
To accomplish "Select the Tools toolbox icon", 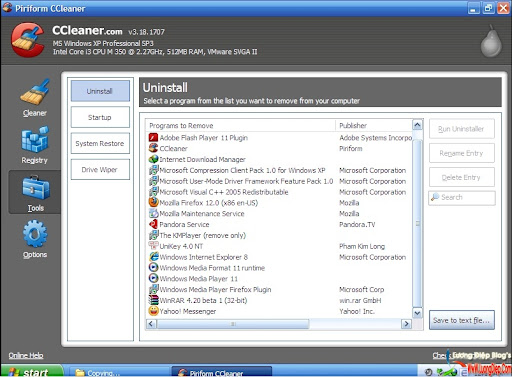I will (x=35, y=188).
